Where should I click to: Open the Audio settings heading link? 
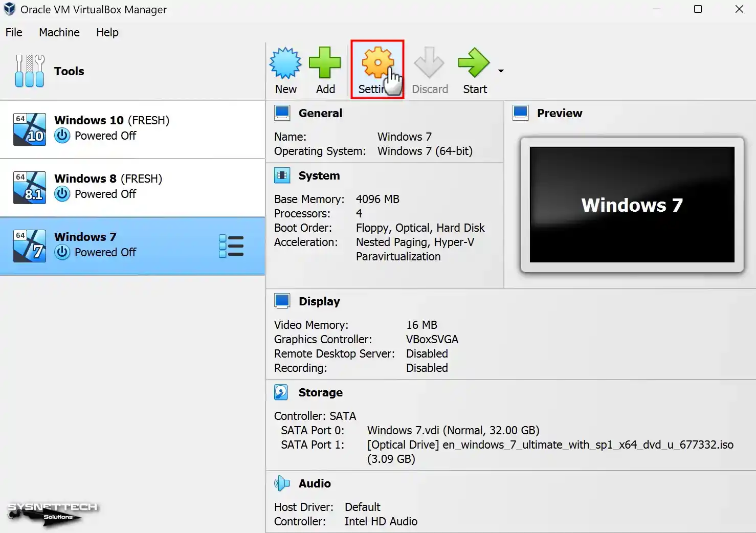coord(315,483)
